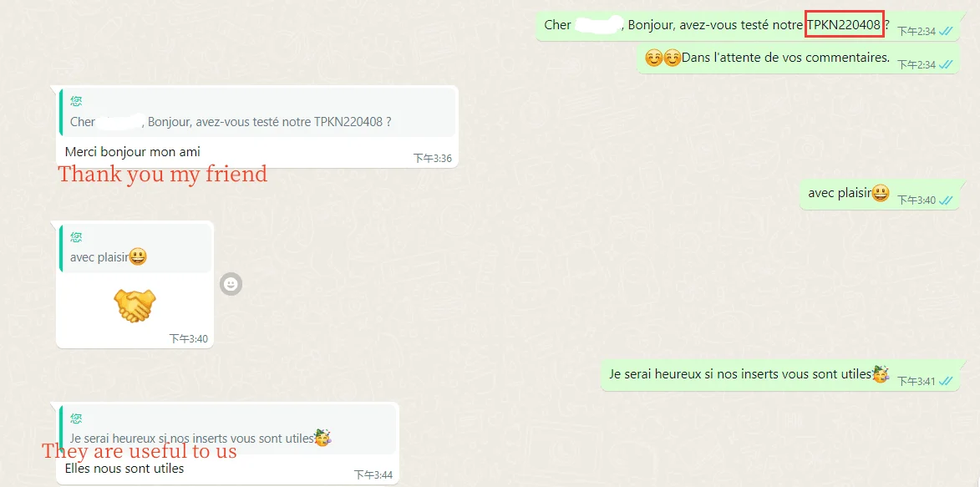Click the read receipt ticks on 3:41 message
The width and height of the screenshot is (980, 487).
point(946,381)
